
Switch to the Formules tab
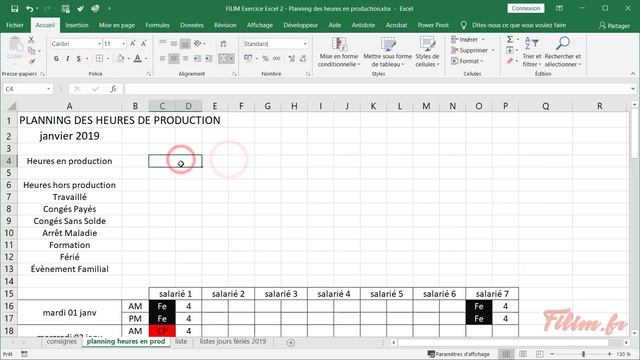pyautogui.click(x=157, y=25)
